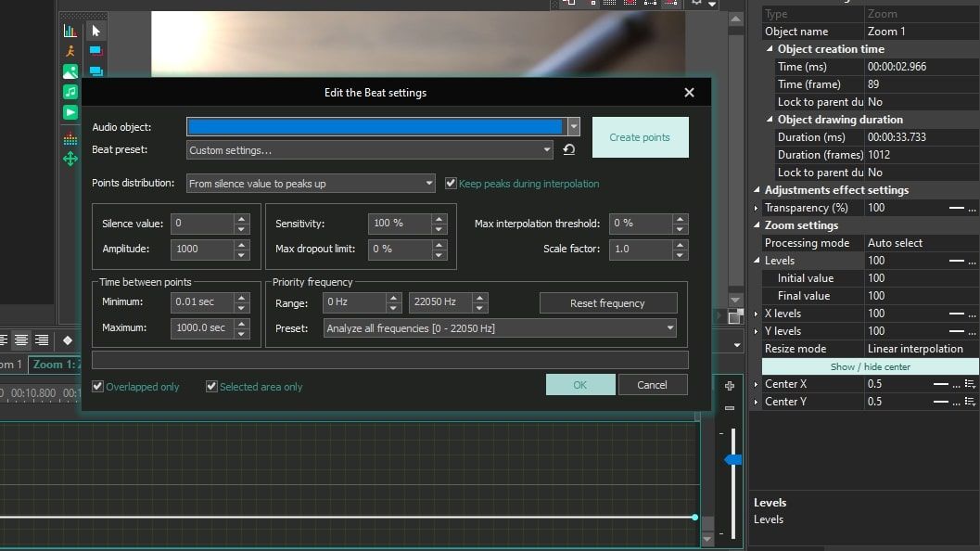This screenshot has height=551, width=980.
Task: Open the Analyze all frequencies preset dropdown
Action: coord(669,327)
